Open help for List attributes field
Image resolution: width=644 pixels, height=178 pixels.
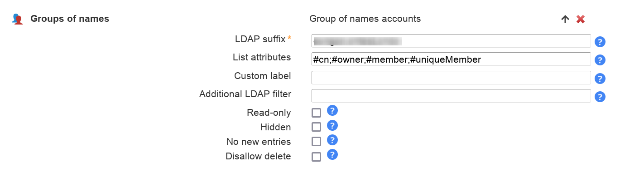click(600, 60)
